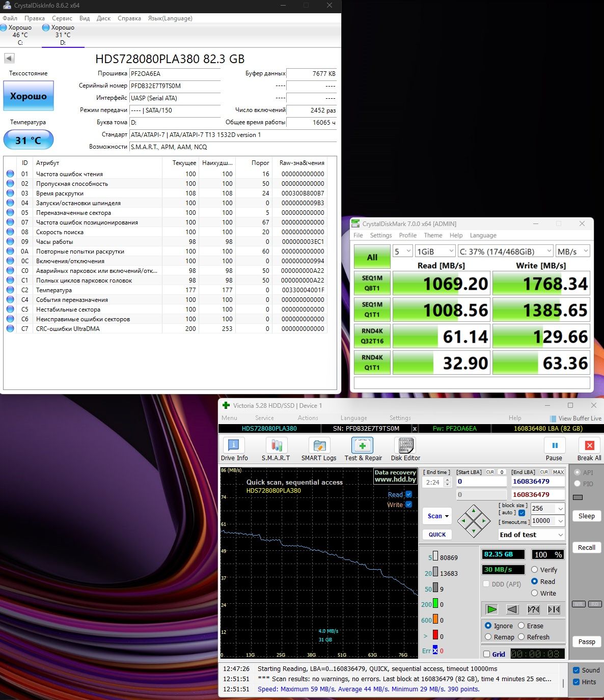This screenshot has width=604, height=700.
Task: Open the MB/s unit dropdown
Action: click(x=572, y=251)
